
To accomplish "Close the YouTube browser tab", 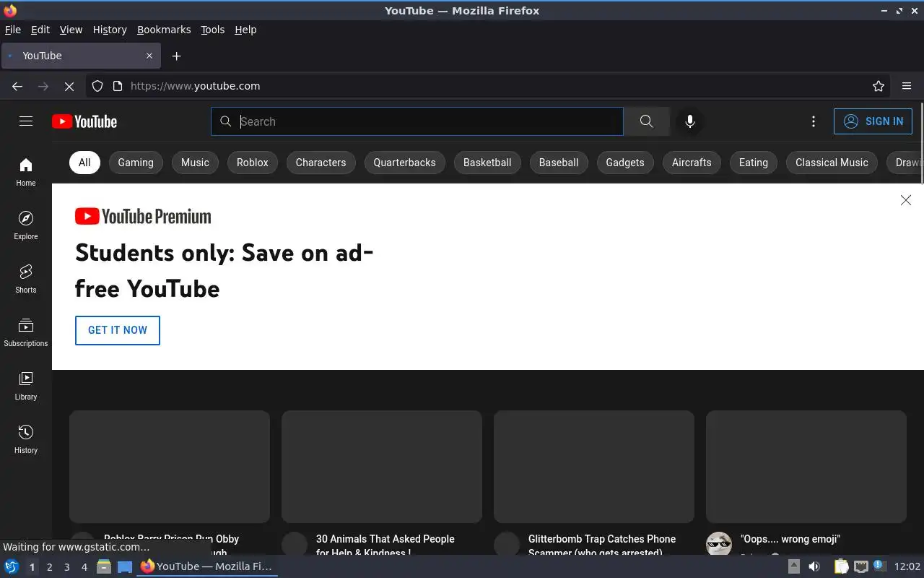I will tap(149, 56).
